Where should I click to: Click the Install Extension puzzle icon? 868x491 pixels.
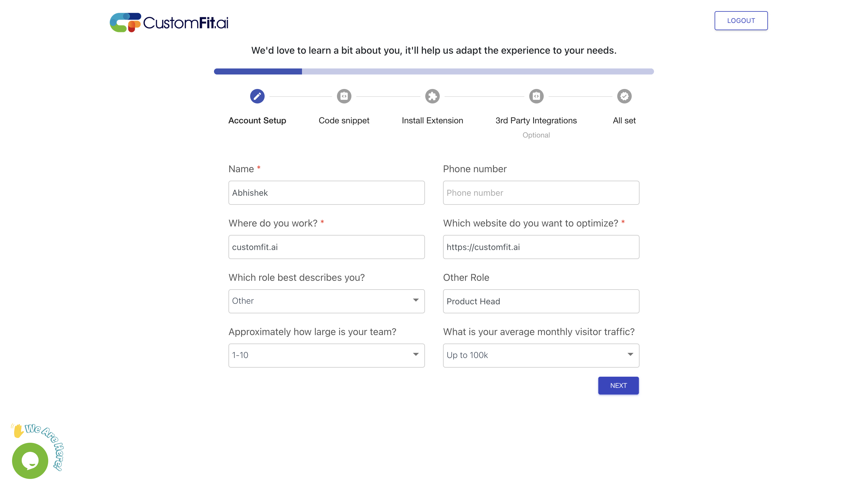pos(432,97)
